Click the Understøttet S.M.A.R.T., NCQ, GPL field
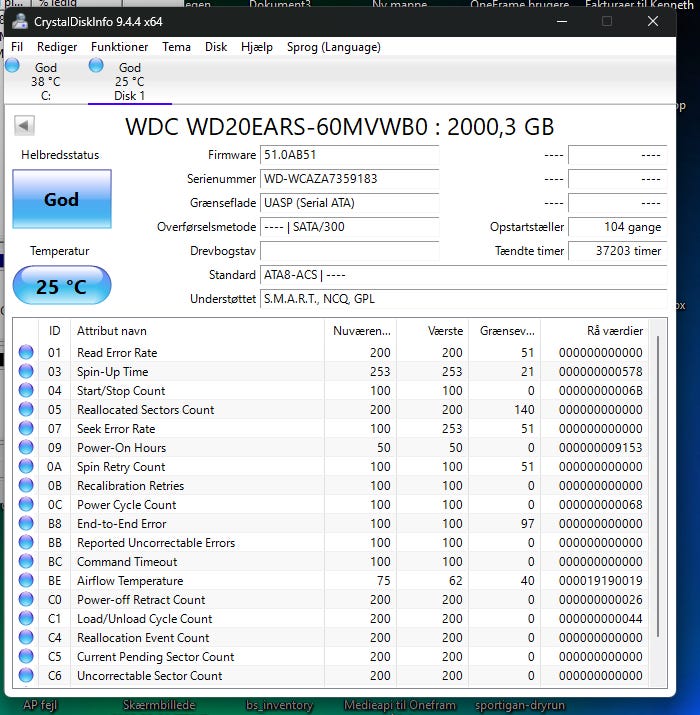 point(463,299)
